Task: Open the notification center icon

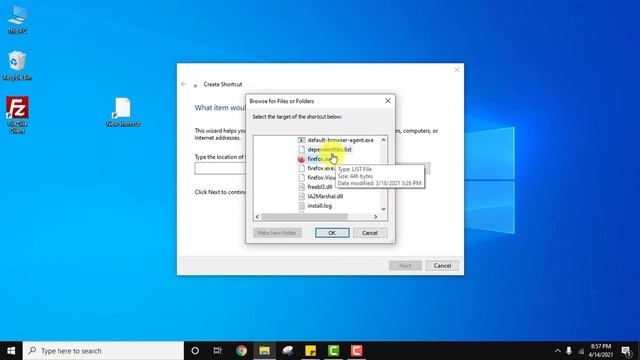Action: pos(626,351)
